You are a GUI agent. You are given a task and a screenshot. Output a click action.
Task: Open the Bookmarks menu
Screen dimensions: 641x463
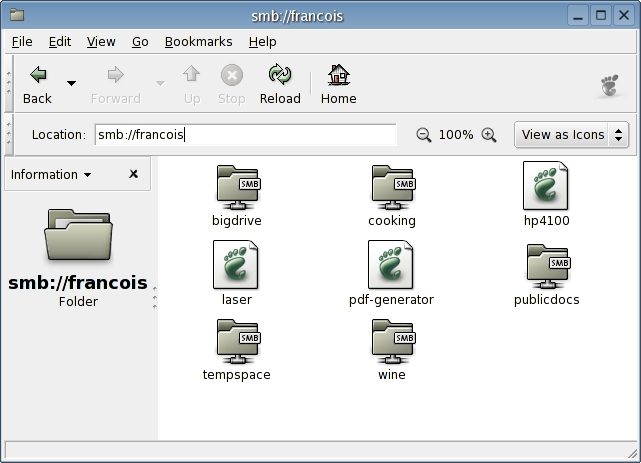(x=198, y=41)
